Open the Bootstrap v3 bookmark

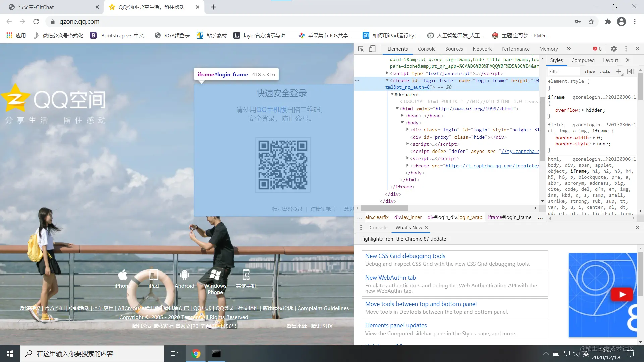pos(119,35)
